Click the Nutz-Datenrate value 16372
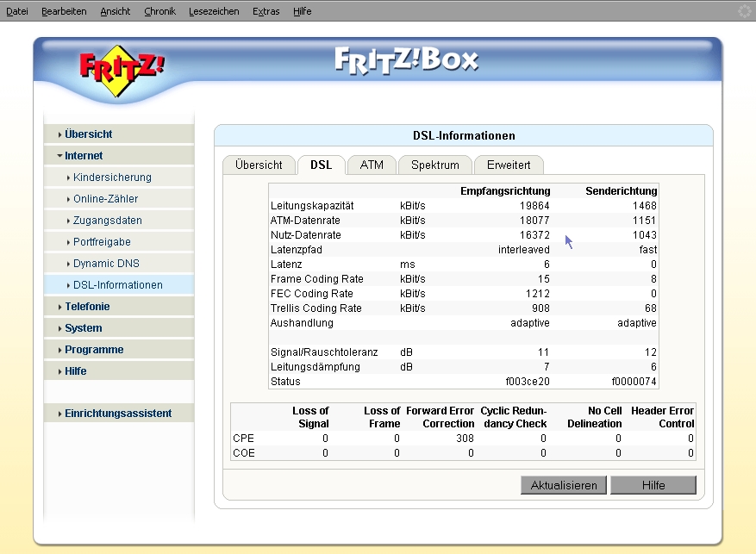This screenshot has width=756, height=554. pyautogui.click(x=534, y=235)
